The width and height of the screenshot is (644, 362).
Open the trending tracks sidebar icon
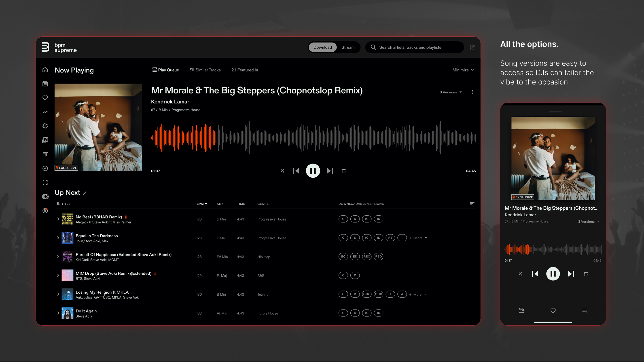click(x=45, y=112)
